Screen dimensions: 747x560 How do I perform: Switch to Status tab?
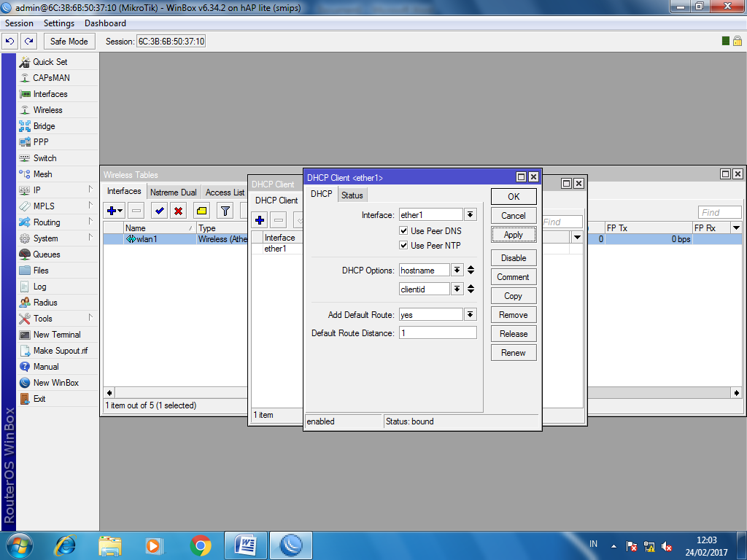tap(352, 195)
